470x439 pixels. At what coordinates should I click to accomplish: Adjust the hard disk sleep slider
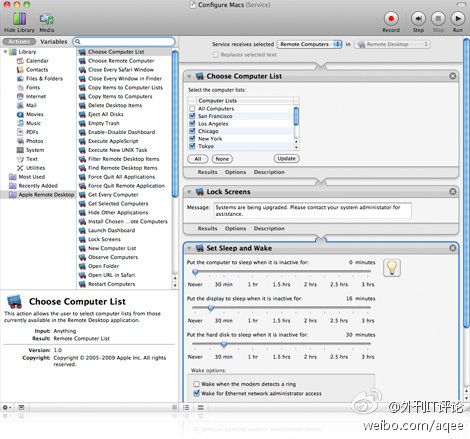(224, 344)
